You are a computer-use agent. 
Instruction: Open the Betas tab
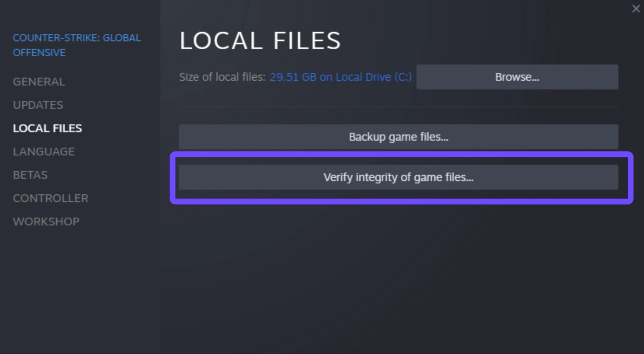pyautogui.click(x=30, y=175)
